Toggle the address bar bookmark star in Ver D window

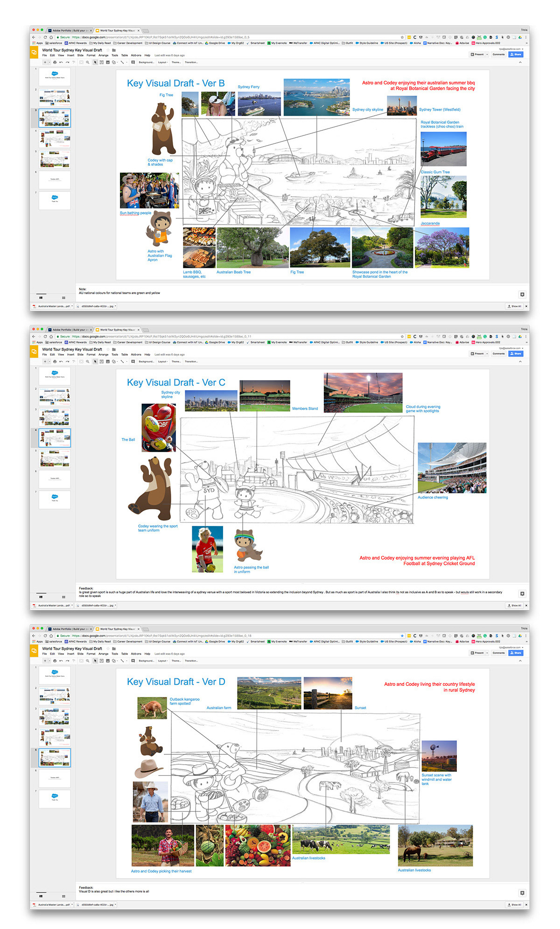coord(402,636)
